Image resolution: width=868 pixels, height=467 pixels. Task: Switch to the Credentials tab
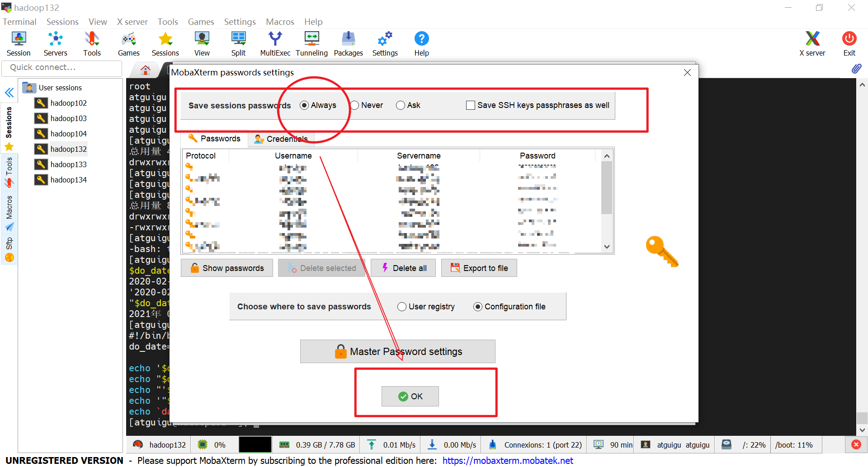(281, 139)
